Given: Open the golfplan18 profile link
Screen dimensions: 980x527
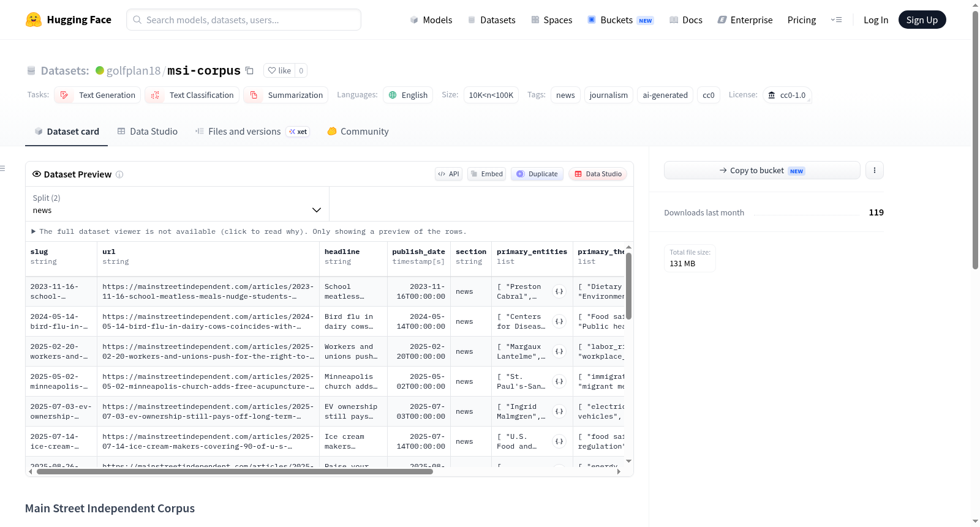Looking at the screenshot, I should point(134,70).
